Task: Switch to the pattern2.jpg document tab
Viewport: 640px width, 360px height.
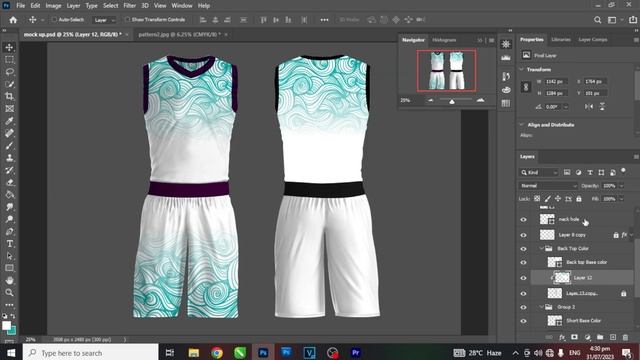Action: [180, 35]
